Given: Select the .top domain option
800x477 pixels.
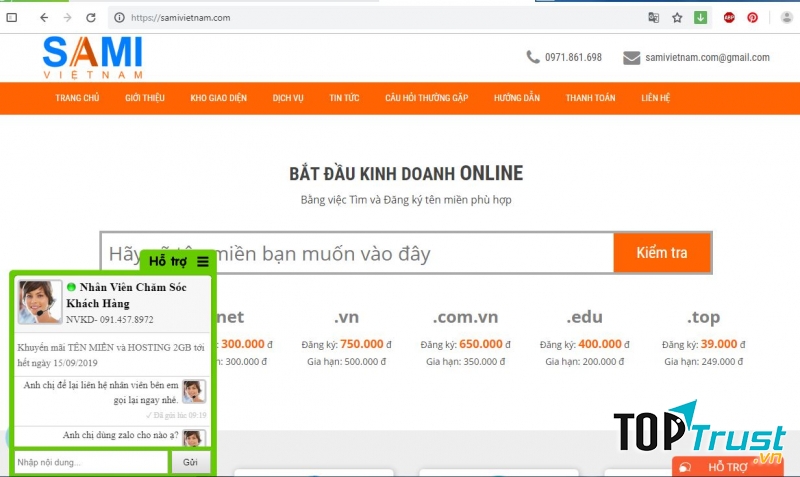Looking at the screenshot, I should [703, 317].
